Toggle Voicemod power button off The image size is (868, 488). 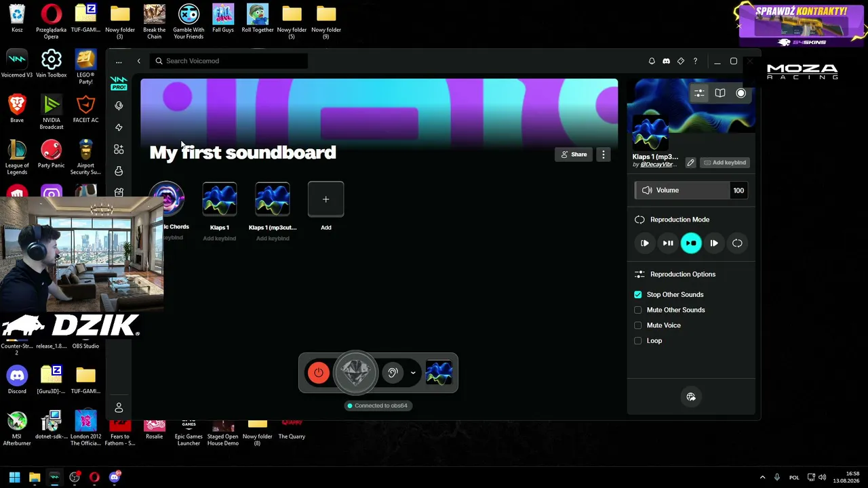click(319, 373)
